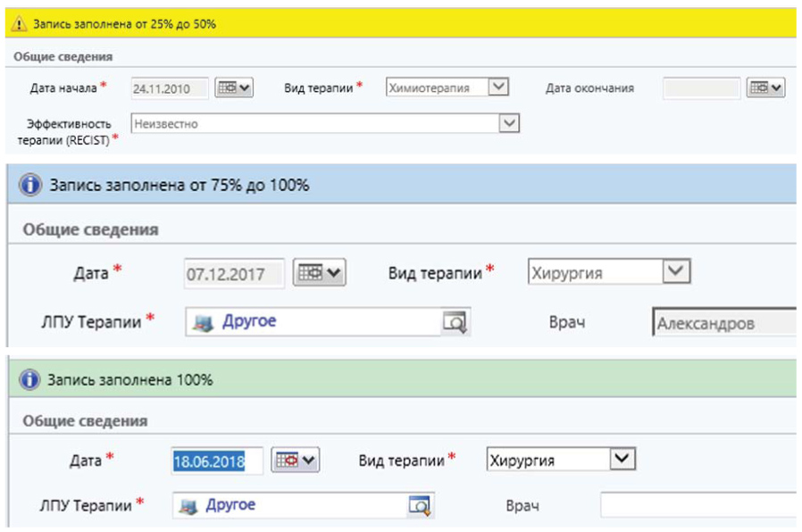
Task: Click the date field containing 18.06.2018
Action: [x=217, y=461]
